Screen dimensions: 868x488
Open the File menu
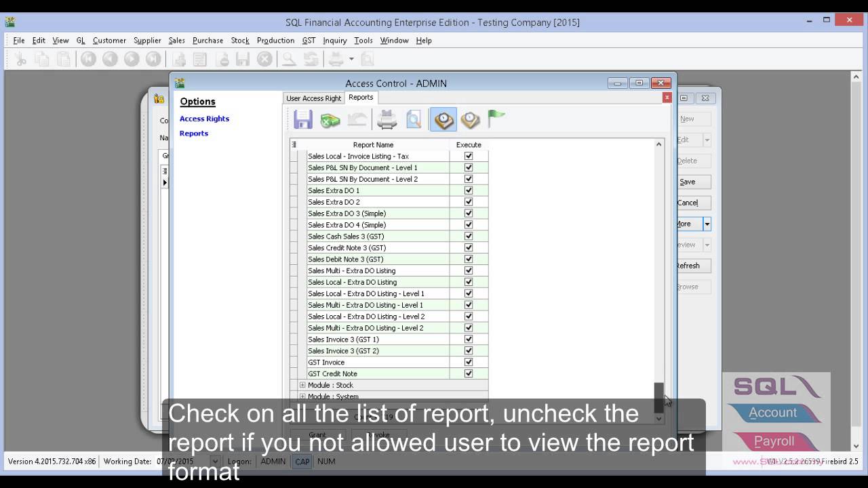pyautogui.click(x=19, y=41)
